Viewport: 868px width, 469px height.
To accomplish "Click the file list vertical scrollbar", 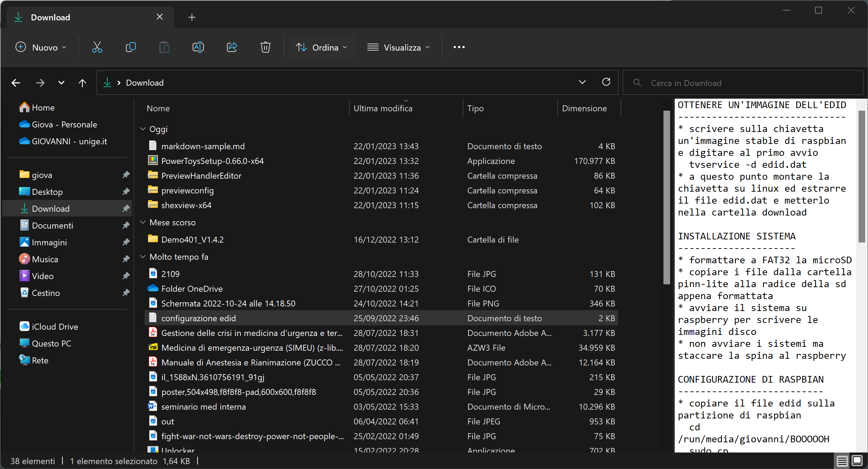I will coord(666,197).
